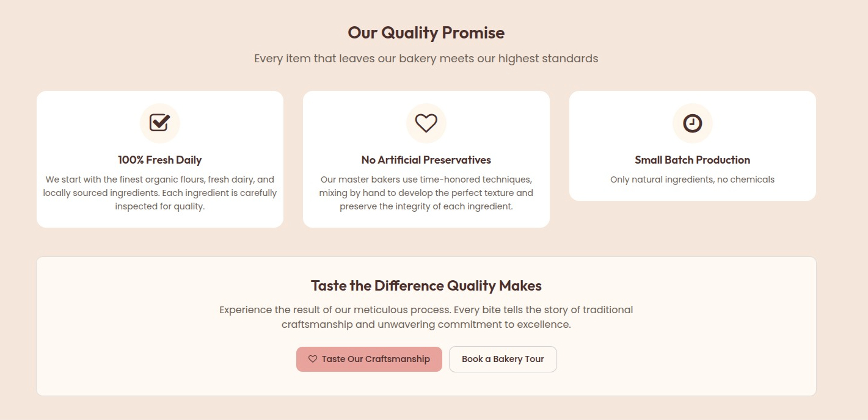Select the No Artificial Preservatives heading

click(426, 159)
